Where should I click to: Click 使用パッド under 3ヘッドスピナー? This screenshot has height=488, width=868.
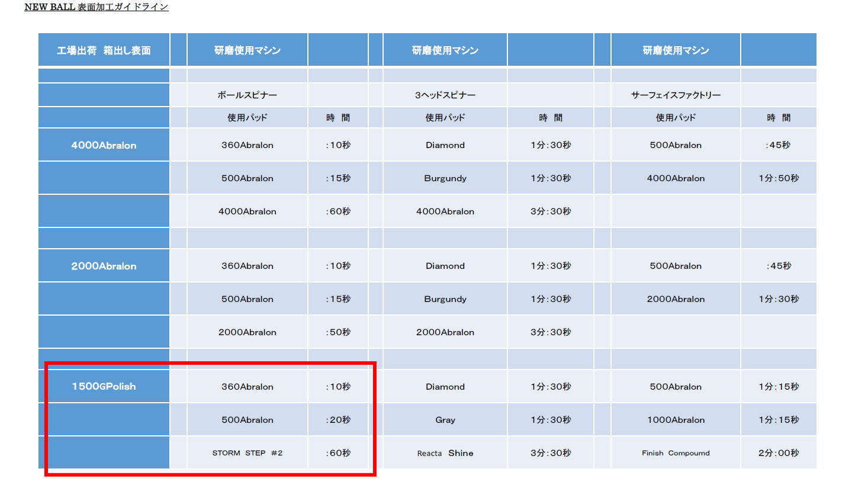pyautogui.click(x=445, y=118)
